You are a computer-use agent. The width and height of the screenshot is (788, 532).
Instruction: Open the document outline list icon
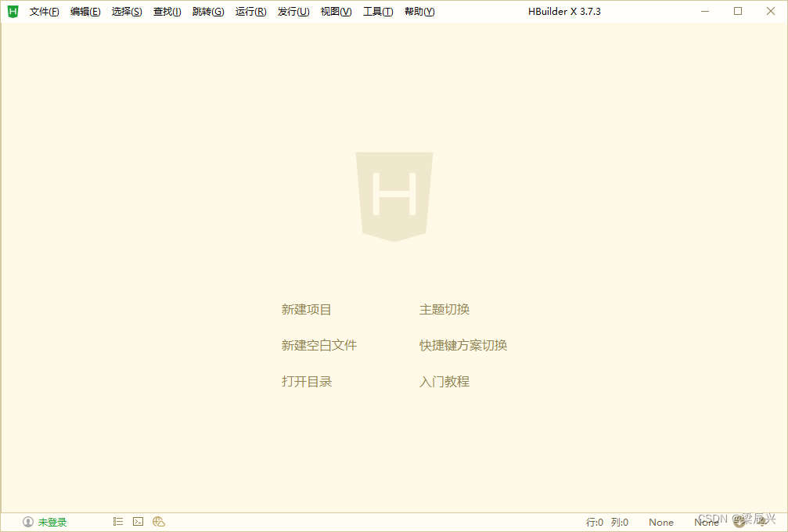pyautogui.click(x=118, y=522)
